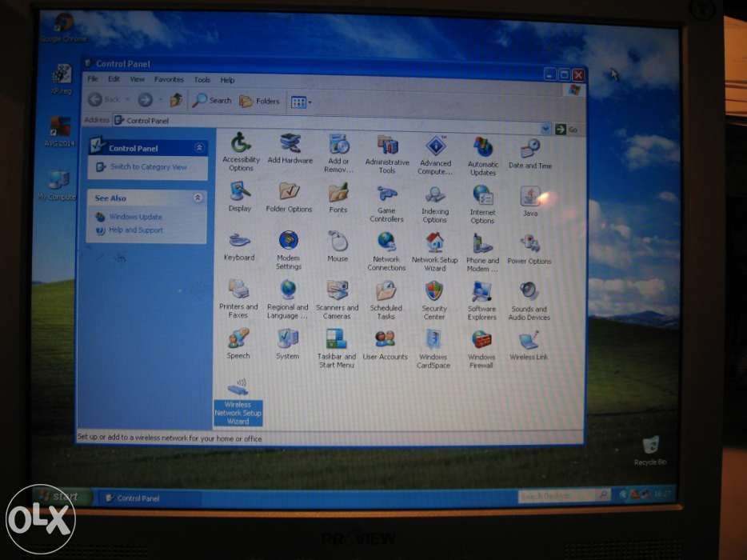
Task: Open the File menu
Action: pyautogui.click(x=93, y=78)
